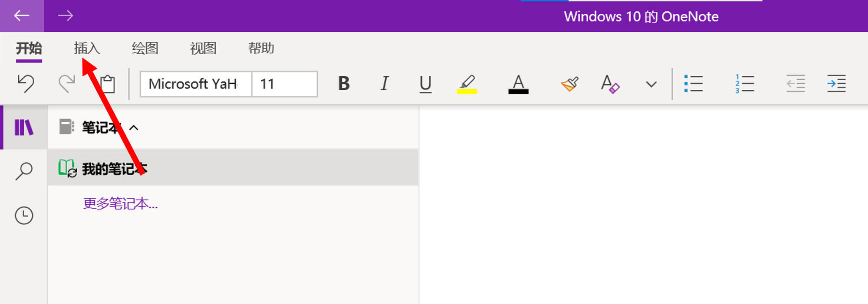Open the font size 11 box
The image size is (868, 304).
coord(285,84)
